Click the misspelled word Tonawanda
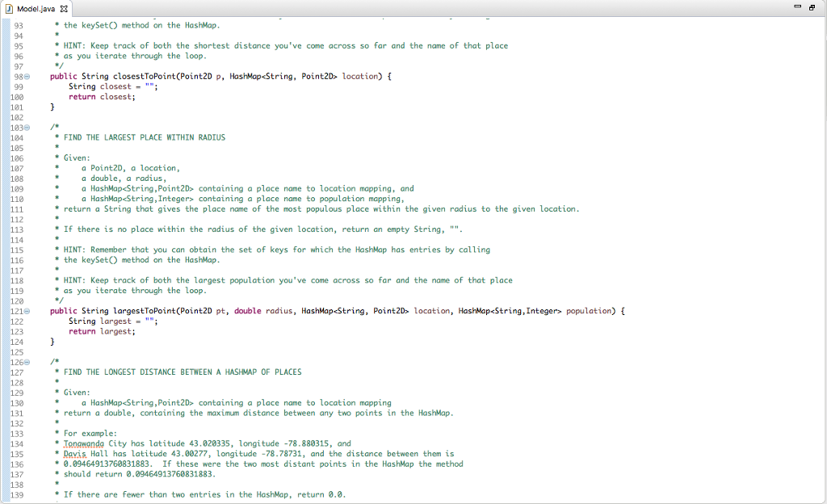 click(x=83, y=443)
